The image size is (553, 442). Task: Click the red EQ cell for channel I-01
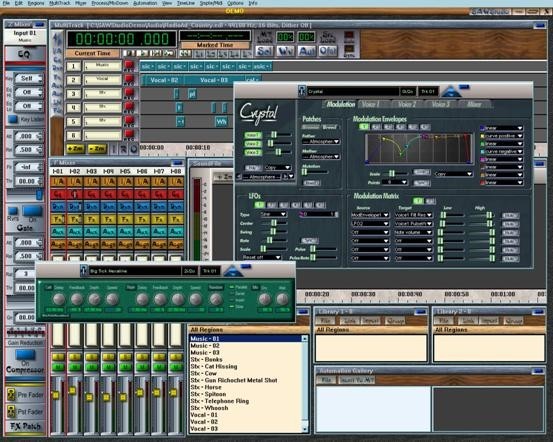point(58,194)
